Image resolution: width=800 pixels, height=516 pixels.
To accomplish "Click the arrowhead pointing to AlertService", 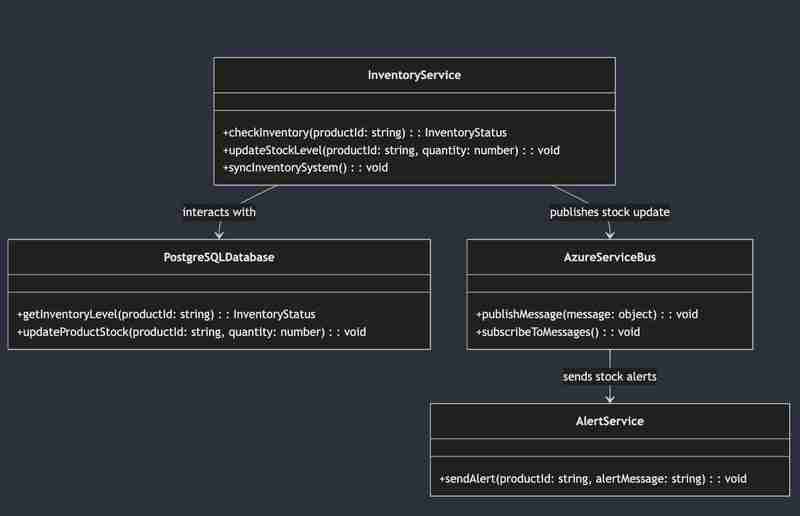I will [x=610, y=398].
